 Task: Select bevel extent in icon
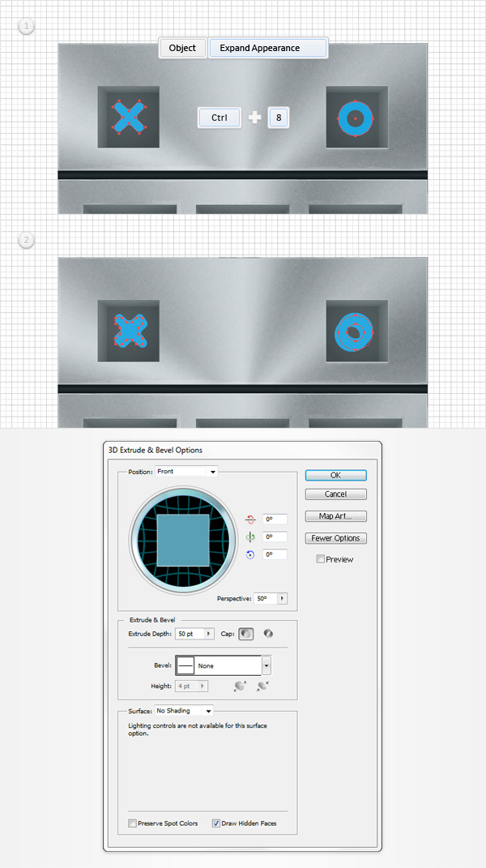[262, 686]
